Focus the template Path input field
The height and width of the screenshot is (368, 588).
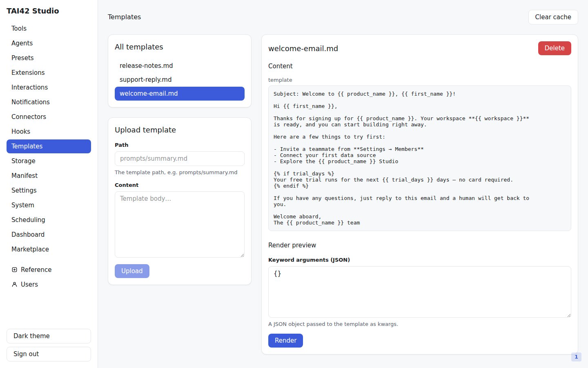(180, 159)
